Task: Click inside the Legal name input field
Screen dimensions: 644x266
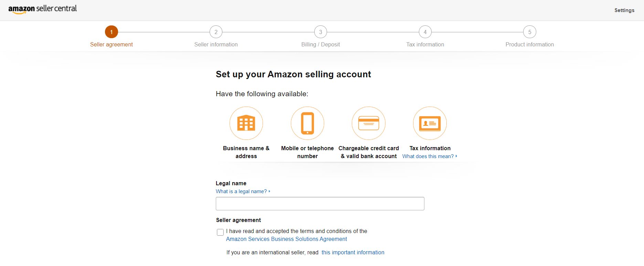Action: pyautogui.click(x=320, y=203)
